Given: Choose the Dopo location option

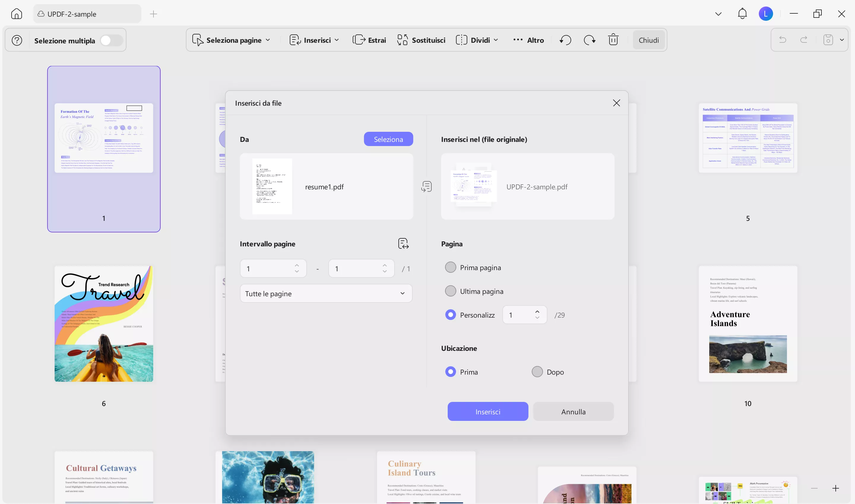Looking at the screenshot, I should pyautogui.click(x=537, y=372).
